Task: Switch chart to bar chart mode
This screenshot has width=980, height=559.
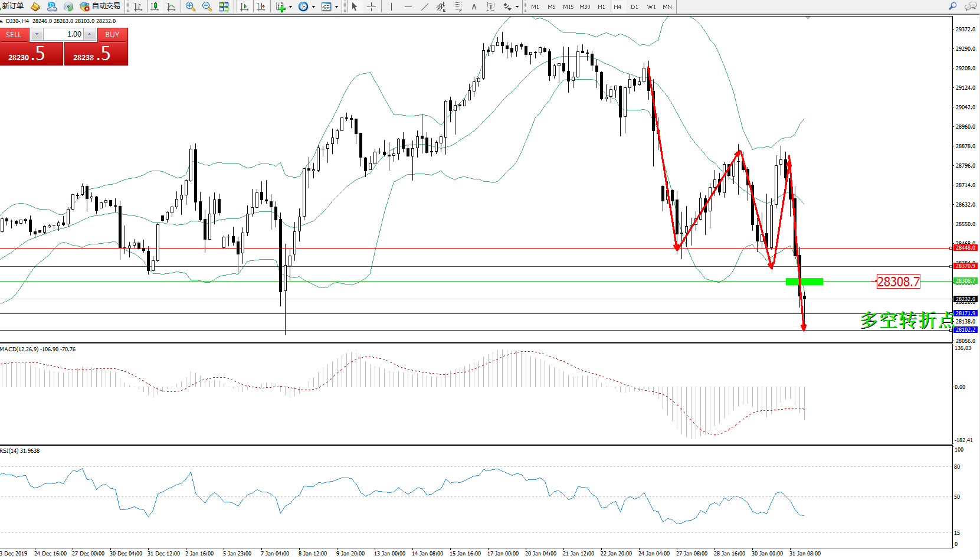Action: [138, 6]
